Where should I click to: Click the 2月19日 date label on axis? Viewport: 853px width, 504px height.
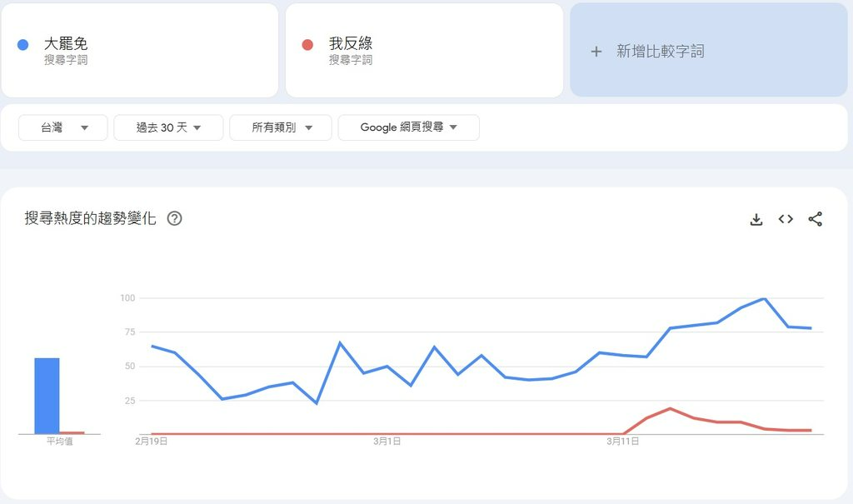(152, 442)
